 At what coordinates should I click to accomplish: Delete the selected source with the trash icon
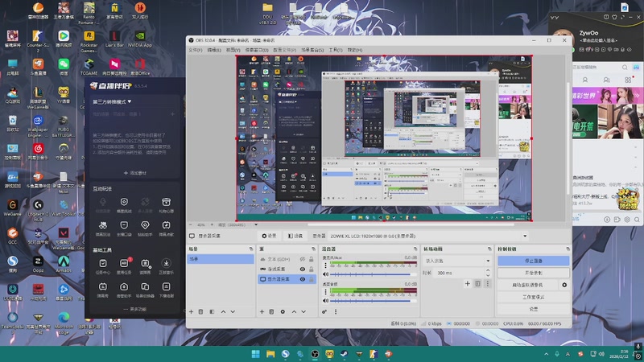pyautogui.click(x=271, y=311)
